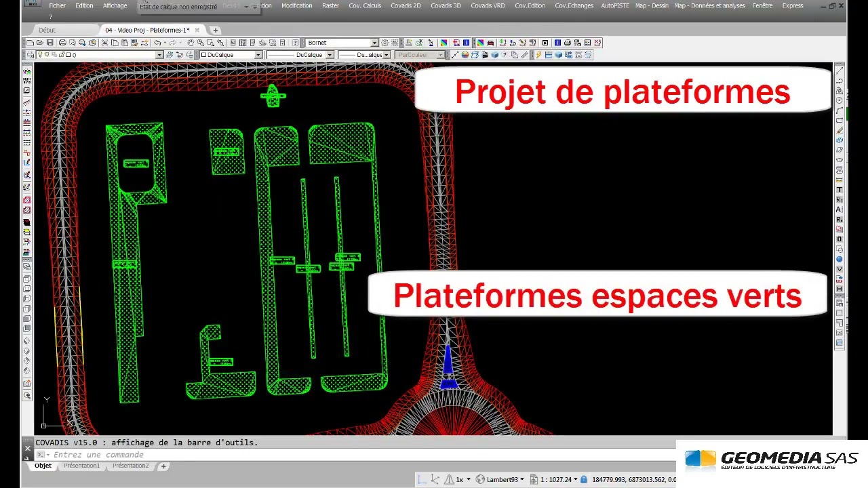Click the red car icon in toolbar
Image resolution: width=868 pixels, height=488 pixels.
(x=490, y=43)
